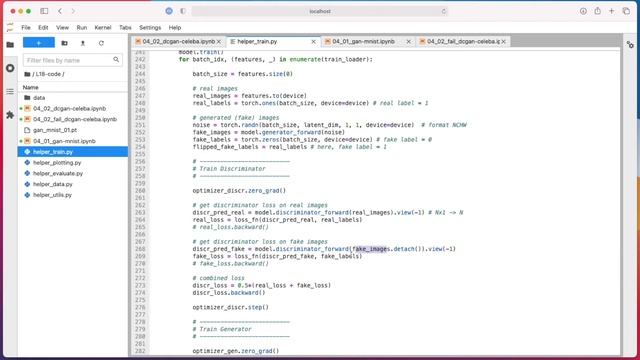Open the extension manager puzzle icon
Viewport: 640px width, 360px height.
[x=10, y=115]
